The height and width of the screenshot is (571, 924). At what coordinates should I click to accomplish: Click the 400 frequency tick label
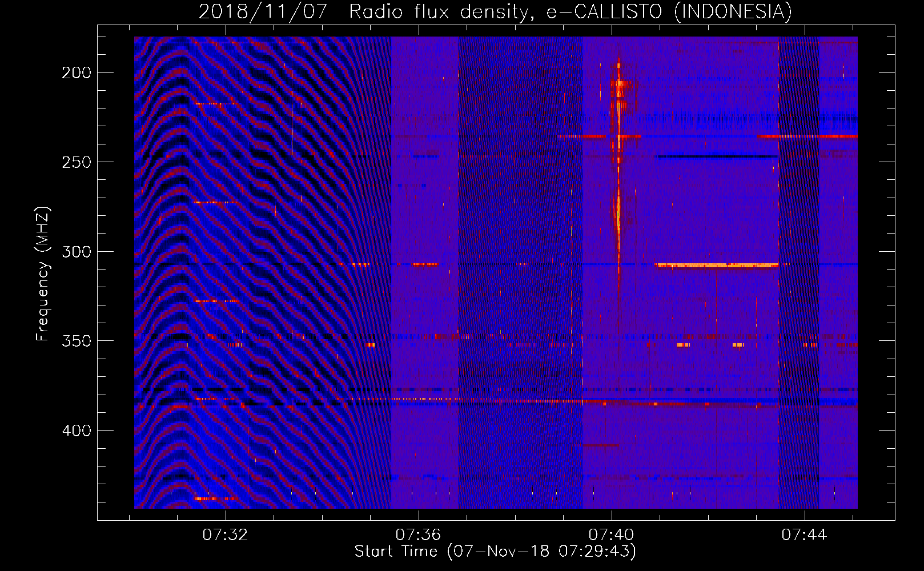pyautogui.click(x=77, y=431)
